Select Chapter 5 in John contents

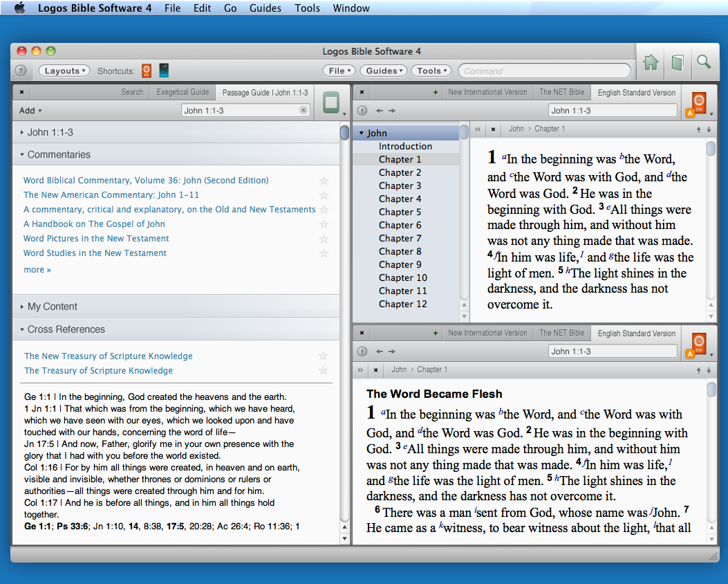point(400,212)
